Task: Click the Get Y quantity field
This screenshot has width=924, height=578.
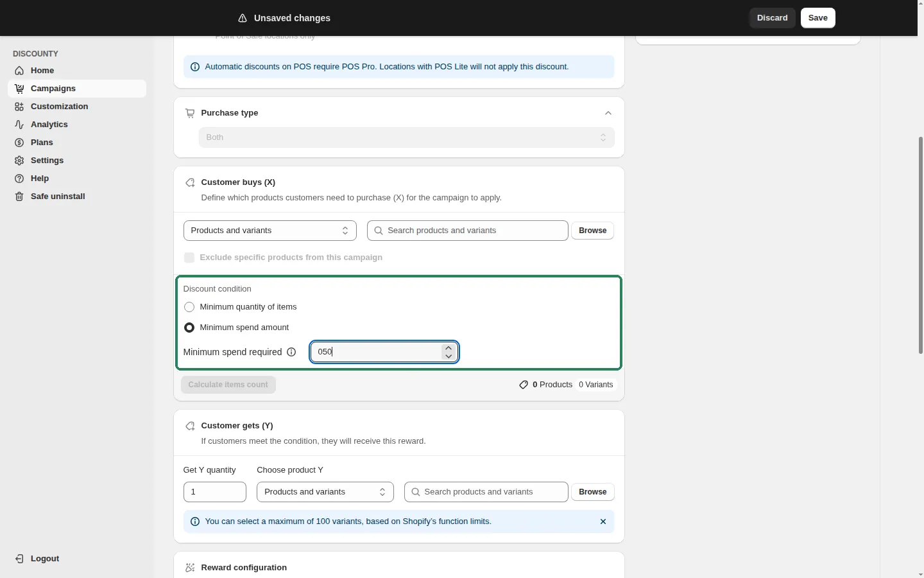Action: (x=215, y=492)
